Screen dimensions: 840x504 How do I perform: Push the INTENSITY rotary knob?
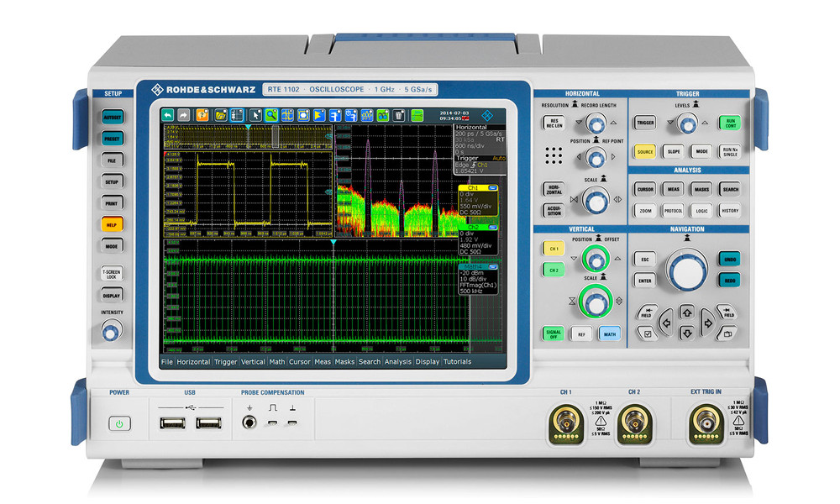110,331
